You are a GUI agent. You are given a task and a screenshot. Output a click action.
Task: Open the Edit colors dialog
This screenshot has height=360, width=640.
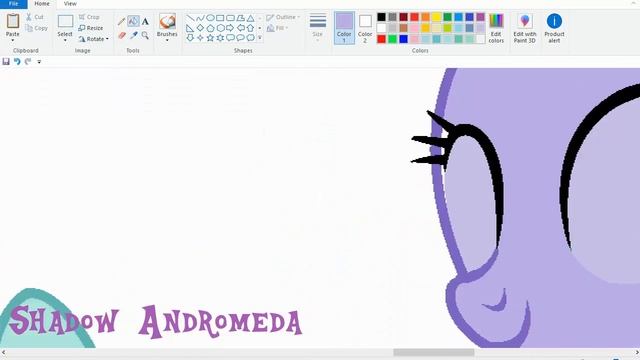(496, 28)
